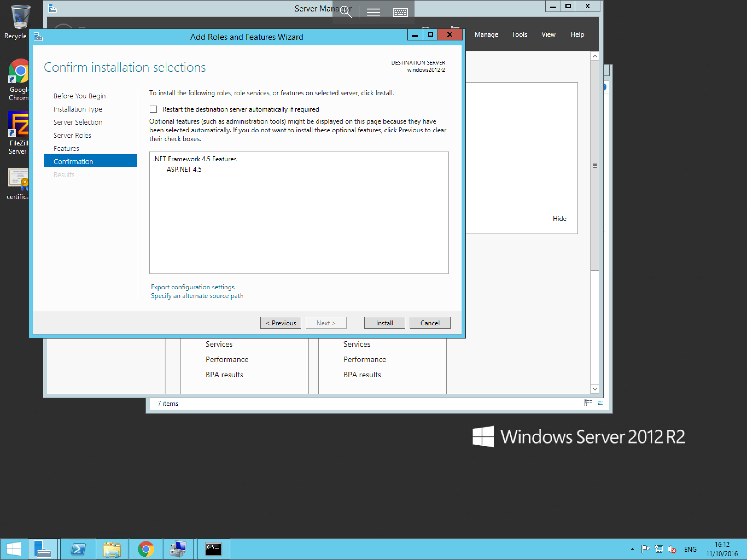The height and width of the screenshot is (560, 747).
Task: Expand the Confirmation step in wizard
Action: point(73,161)
